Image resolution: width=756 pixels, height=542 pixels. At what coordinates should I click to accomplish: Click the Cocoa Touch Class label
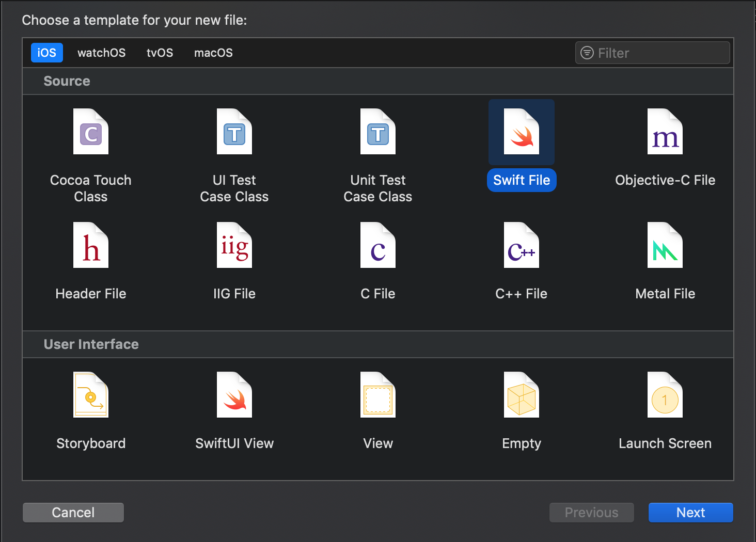pyautogui.click(x=91, y=188)
